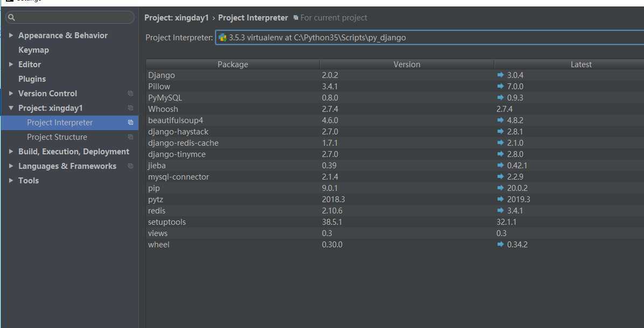This screenshot has width=644, height=328.
Task: Click the upgrade arrow next to pip 20.0.2
Action: (500, 188)
